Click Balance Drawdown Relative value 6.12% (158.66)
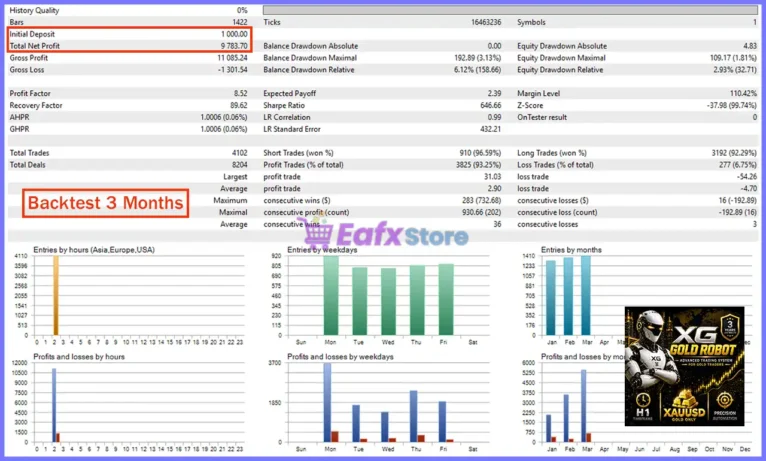Viewport: 766px width, 461px height. click(478, 70)
